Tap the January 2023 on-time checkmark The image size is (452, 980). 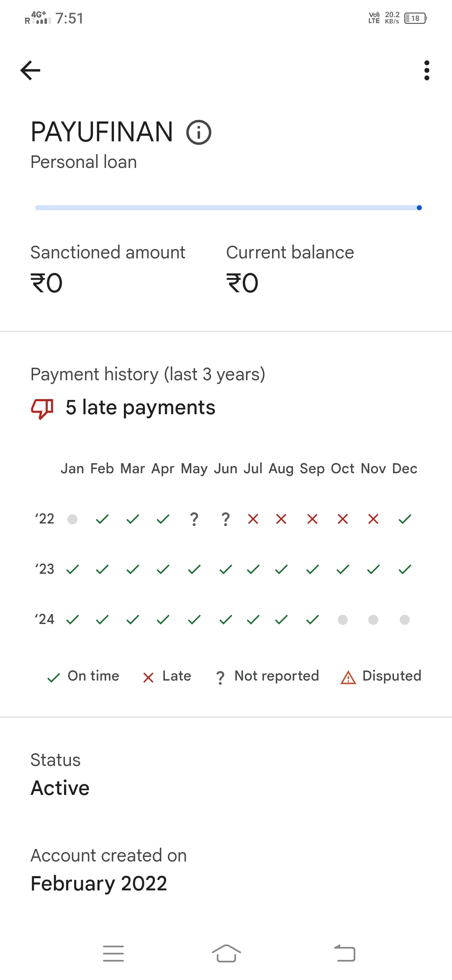point(72,569)
